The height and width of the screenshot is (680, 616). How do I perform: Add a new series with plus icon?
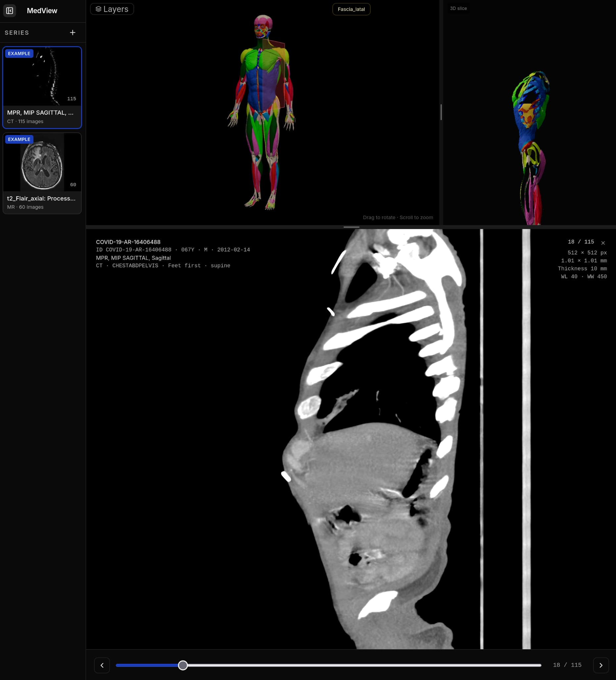coord(72,32)
